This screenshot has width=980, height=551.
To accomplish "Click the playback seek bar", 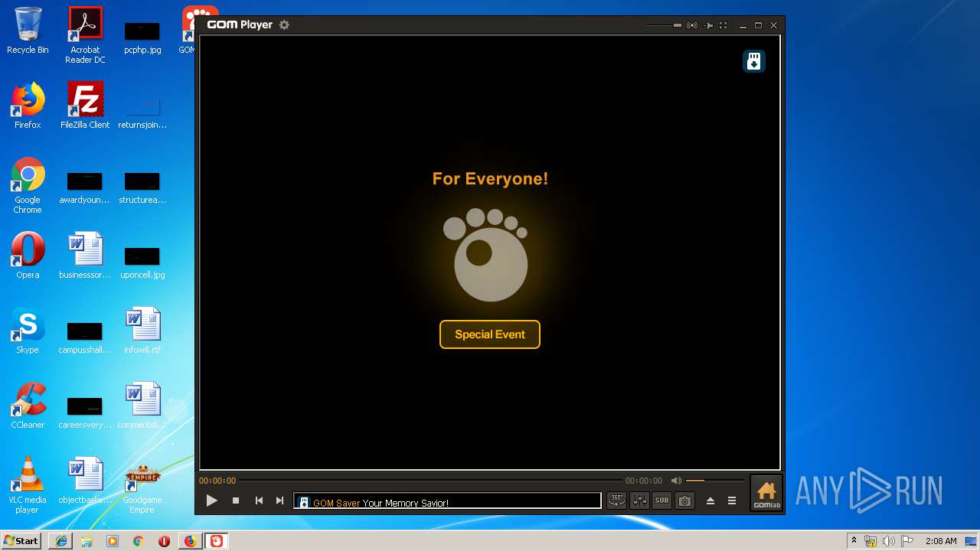I will click(430, 481).
